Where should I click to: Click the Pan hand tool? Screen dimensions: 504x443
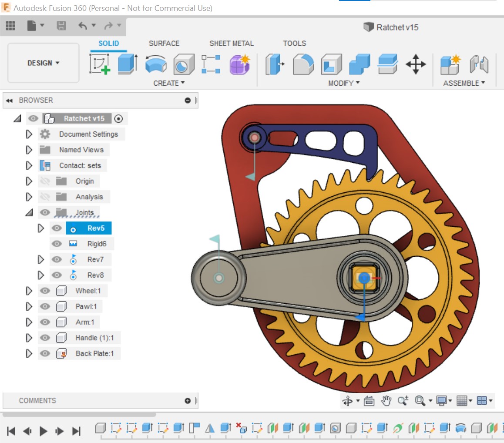tap(386, 401)
